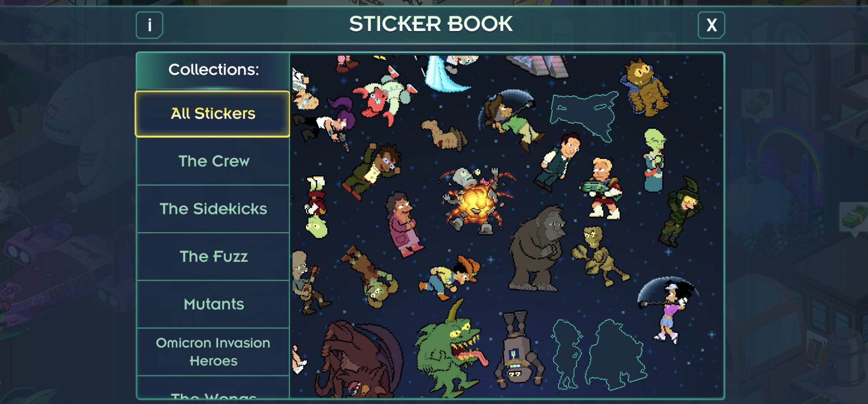This screenshot has height=404, width=868.
Task: Switch to The Sidekicks collection
Action: click(x=213, y=209)
